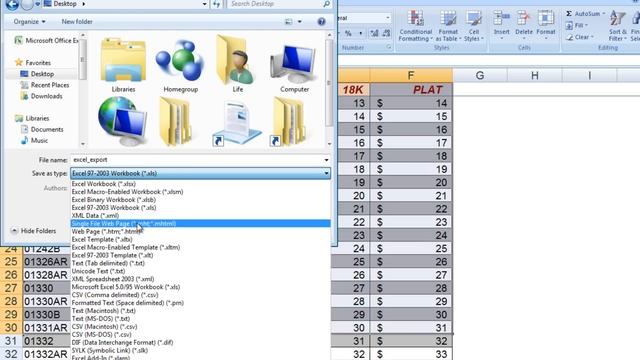This screenshot has width=640, height=360.
Task: Apply Percent Style from the Number group
Action: [x=348, y=33]
